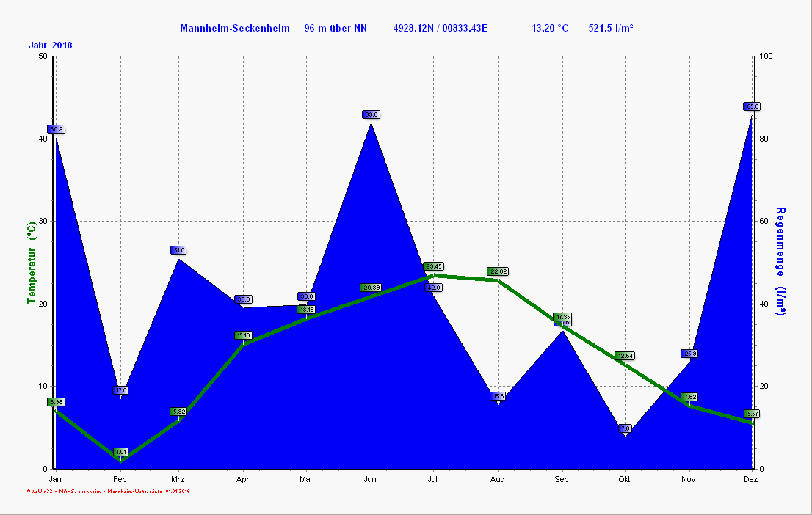Select the December rainfall label 85.8
Viewport: 812px width, 515px height.
752,106
